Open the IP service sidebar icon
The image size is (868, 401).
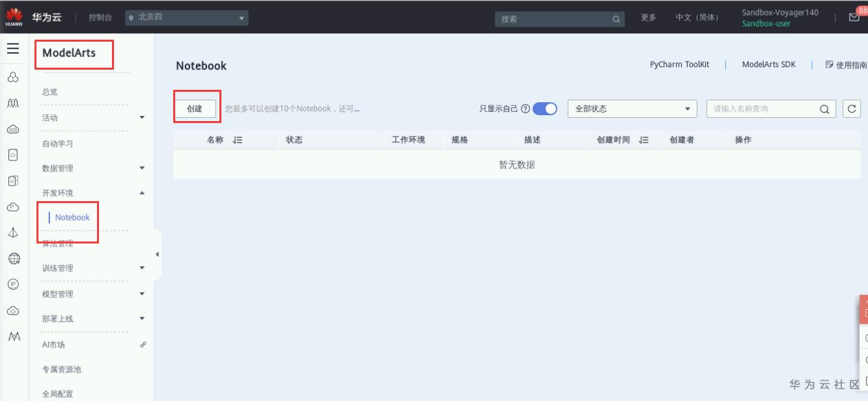(x=13, y=284)
